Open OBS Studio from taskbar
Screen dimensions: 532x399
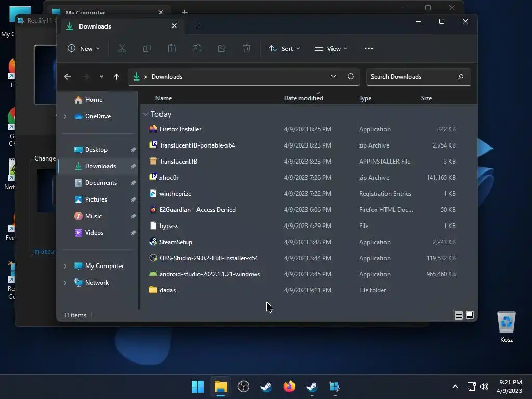point(243,387)
